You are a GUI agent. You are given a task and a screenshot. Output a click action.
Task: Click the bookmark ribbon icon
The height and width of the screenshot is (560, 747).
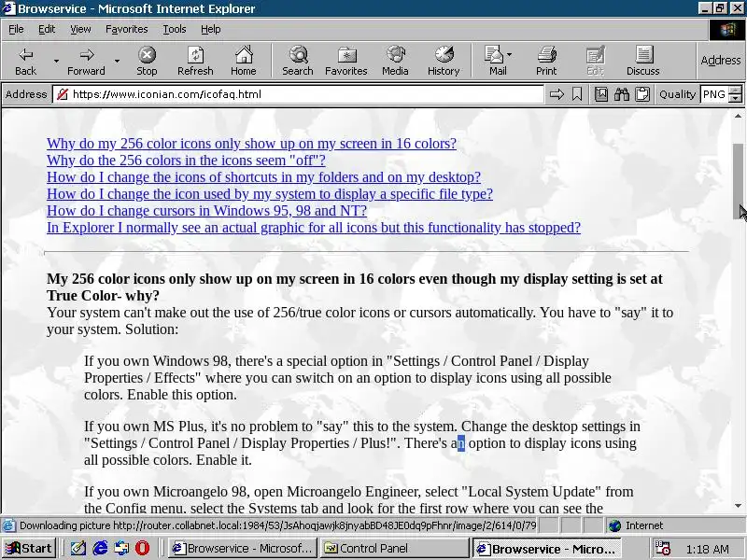pyautogui.click(x=577, y=94)
